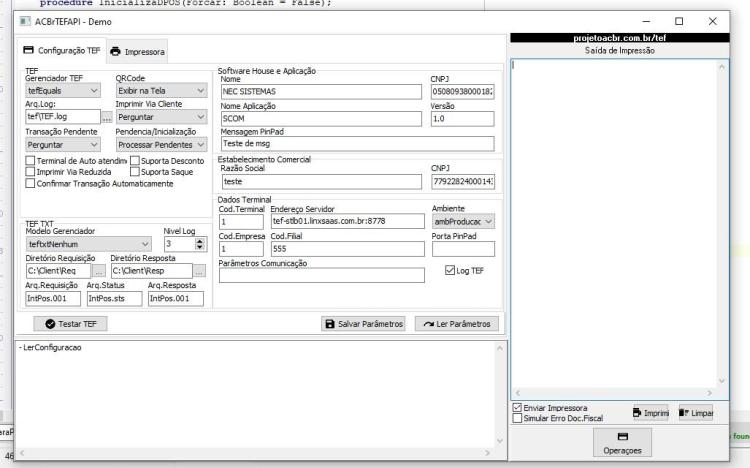750x468 pixels.
Task: Open the Modelo Gerenciador dropdown
Action: [x=88, y=244]
